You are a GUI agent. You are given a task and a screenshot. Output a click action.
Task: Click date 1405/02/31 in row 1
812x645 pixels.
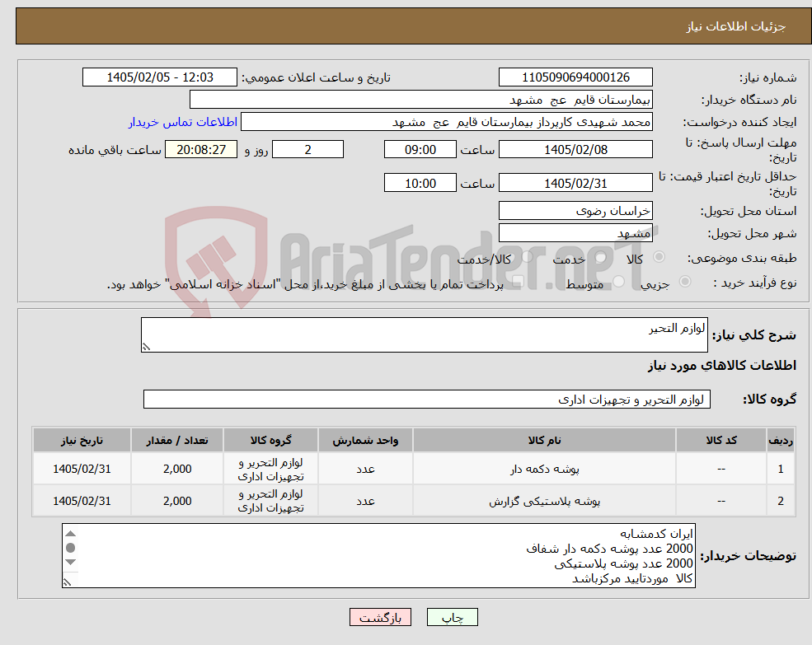(x=82, y=469)
